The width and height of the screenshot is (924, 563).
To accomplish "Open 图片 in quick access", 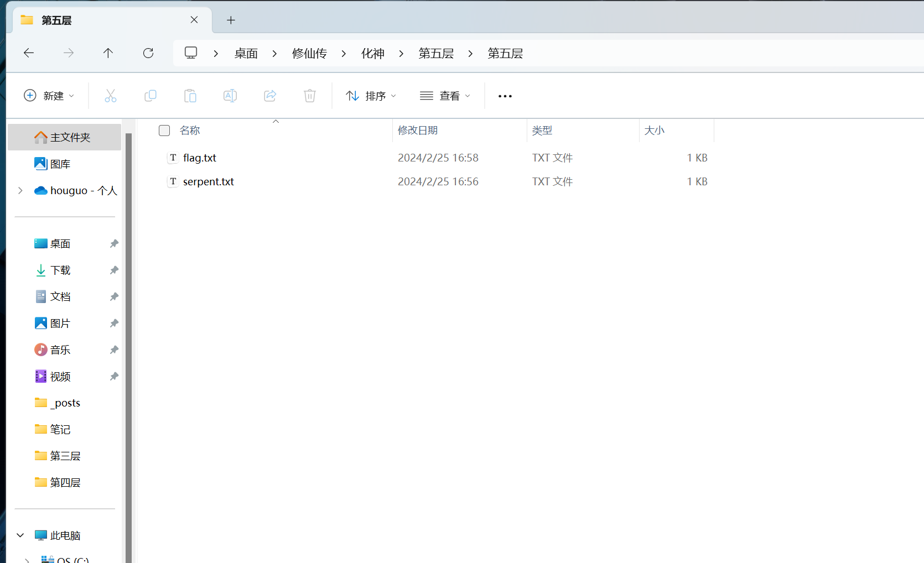I will pyautogui.click(x=60, y=323).
